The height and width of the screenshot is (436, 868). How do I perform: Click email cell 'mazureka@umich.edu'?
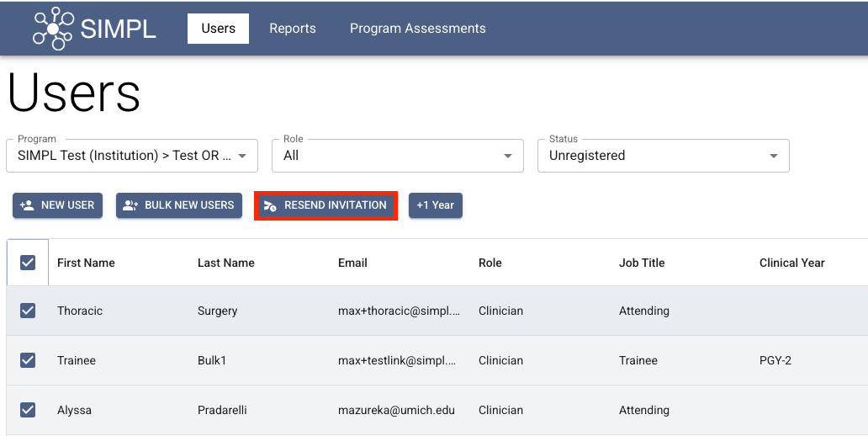tap(396, 411)
